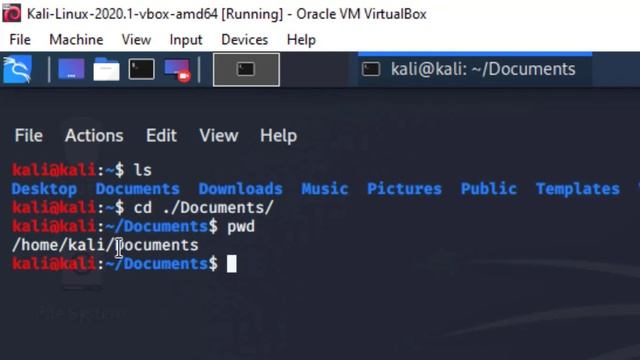The height and width of the screenshot is (360, 640).
Task: Click Pictures in ls output
Action: [x=404, y=189]
